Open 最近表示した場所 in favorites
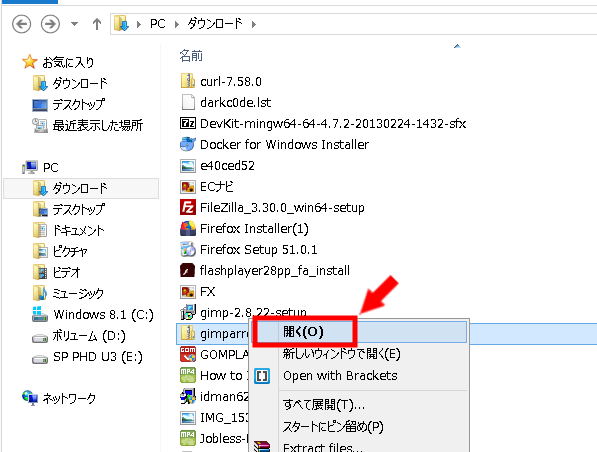Viewport: 597px width, 452px height. [98, 125]
